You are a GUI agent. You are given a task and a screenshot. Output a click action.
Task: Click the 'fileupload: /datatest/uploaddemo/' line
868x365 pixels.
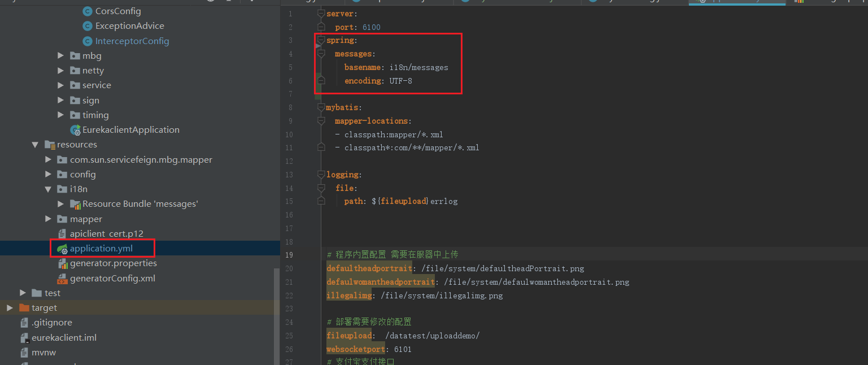point(403,336)
